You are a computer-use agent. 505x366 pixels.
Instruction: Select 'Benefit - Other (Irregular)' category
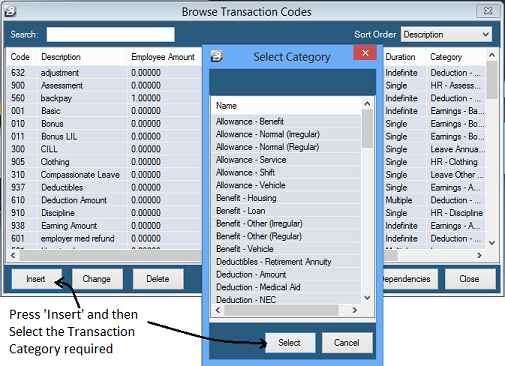coord(286,223)
